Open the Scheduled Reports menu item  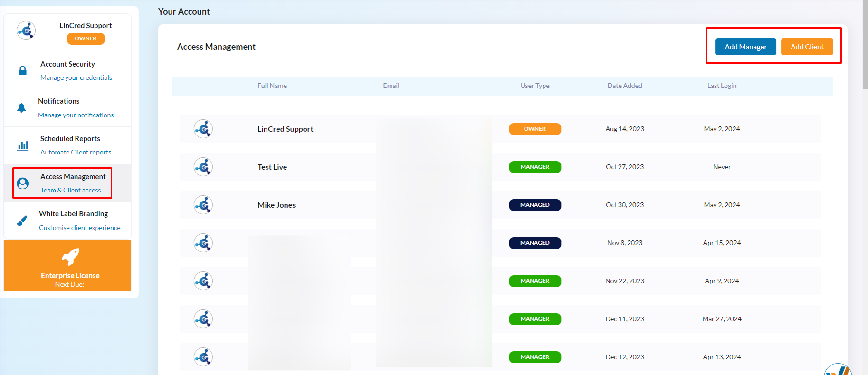[x=67, y=145]
